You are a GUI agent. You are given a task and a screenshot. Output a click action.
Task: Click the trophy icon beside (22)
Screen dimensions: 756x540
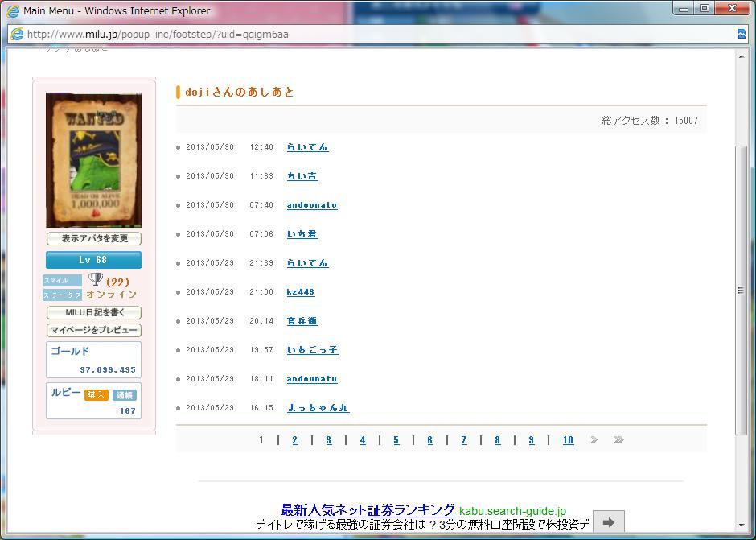point(96,279)
